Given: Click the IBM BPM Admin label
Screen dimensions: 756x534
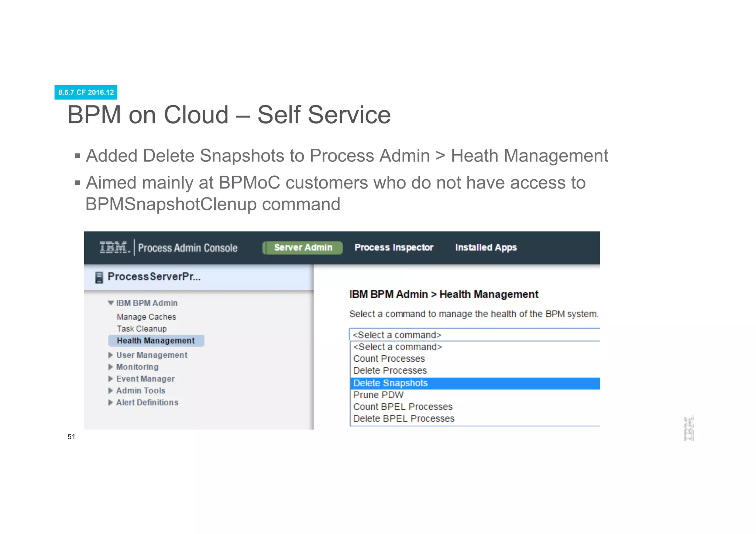Looking at the screenshot, I should pyautogui.click(x=147, y=303).
